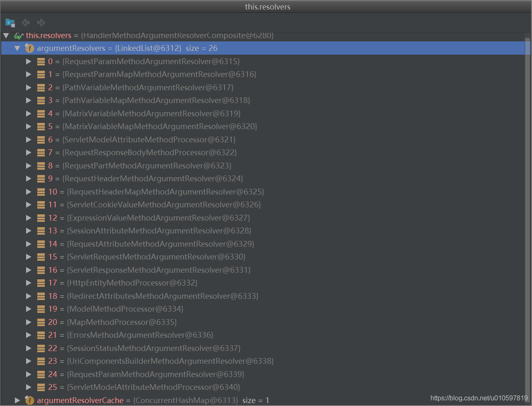Select the MatrixVariableMapMethodArgumentResolver@6320 row
532x406 pixels.
[x=263, y=127]
